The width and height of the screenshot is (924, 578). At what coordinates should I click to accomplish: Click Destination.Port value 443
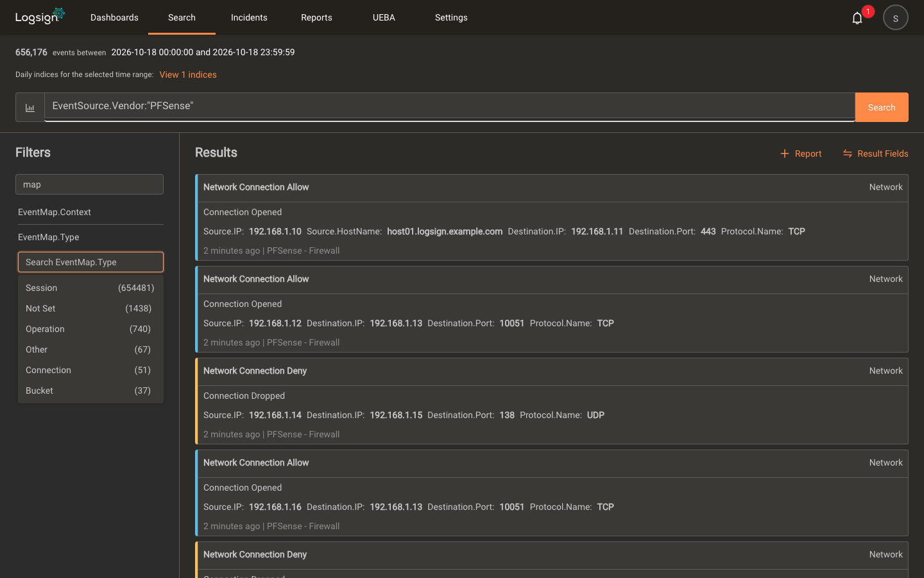[x=708, y=231]
